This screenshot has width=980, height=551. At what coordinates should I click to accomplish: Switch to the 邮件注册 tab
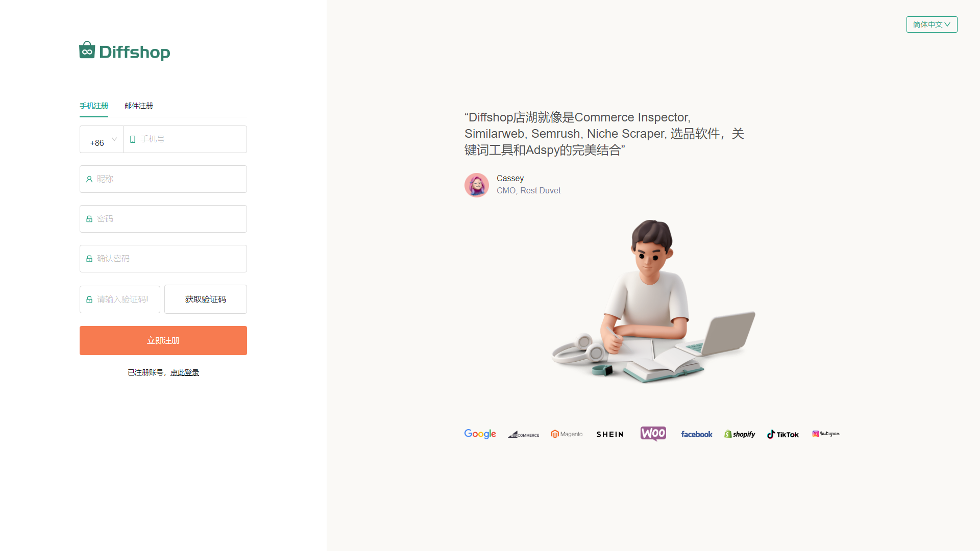click(x=139, y=106)
